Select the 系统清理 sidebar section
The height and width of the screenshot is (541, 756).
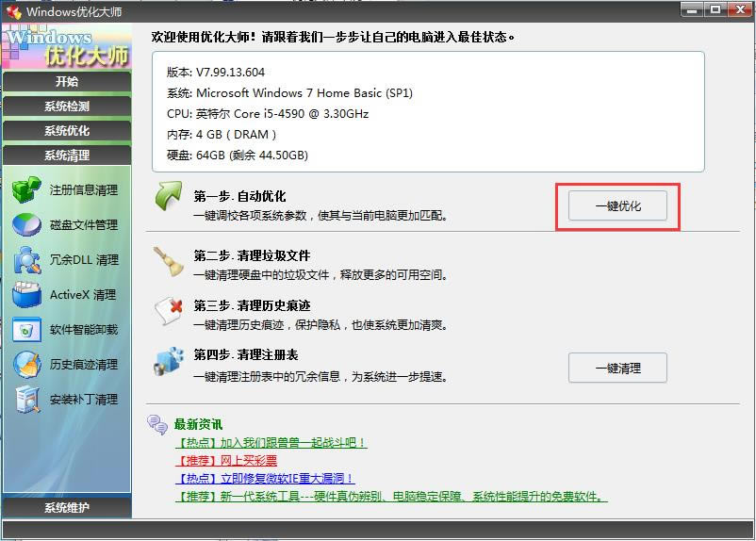pyautogui.click(x=67, y=156)
